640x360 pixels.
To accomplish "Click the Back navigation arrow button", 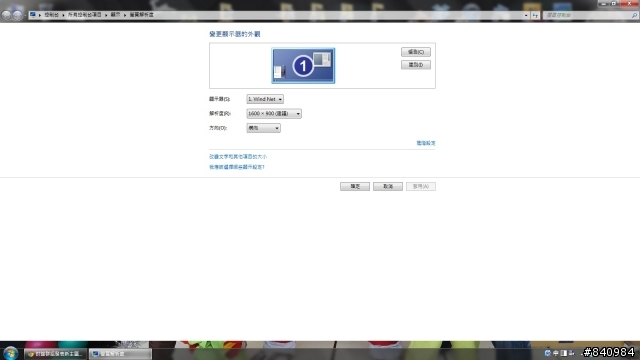I will click(x=6, y=15).
